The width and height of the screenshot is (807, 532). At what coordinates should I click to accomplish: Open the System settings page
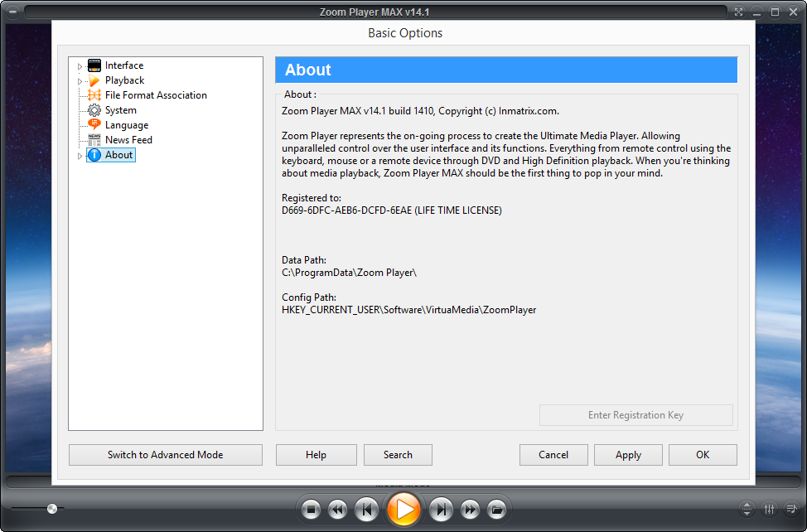tap(120, 110)
